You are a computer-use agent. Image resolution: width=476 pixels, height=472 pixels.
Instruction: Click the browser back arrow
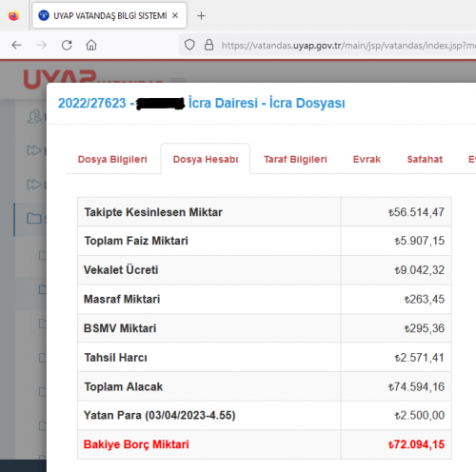[x=16, y=46]
